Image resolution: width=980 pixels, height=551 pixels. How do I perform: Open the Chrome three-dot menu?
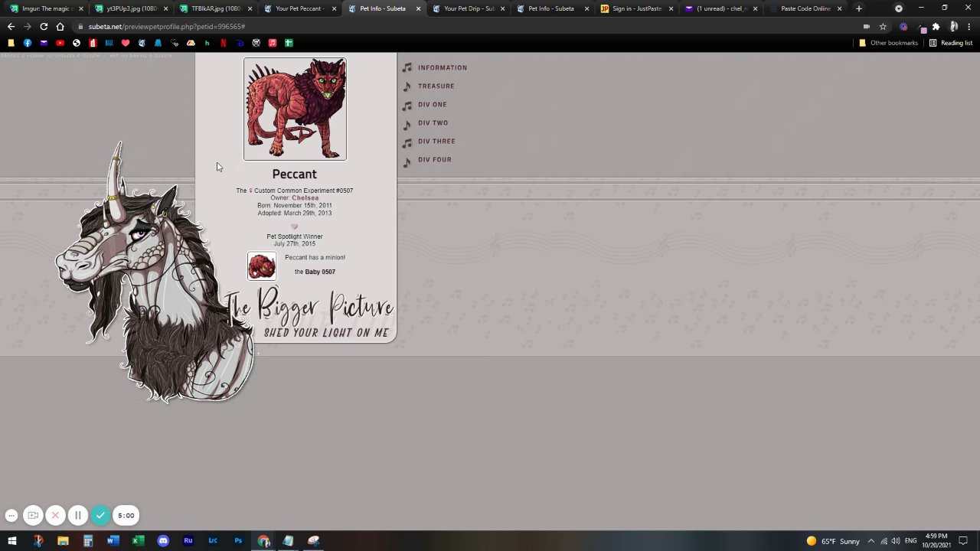tap(969, 27)
